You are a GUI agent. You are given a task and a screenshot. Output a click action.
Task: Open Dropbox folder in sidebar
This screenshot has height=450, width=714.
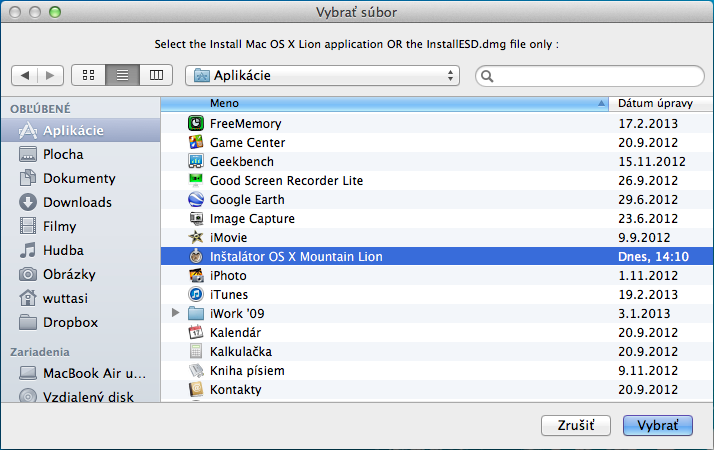tap(70, 322)
